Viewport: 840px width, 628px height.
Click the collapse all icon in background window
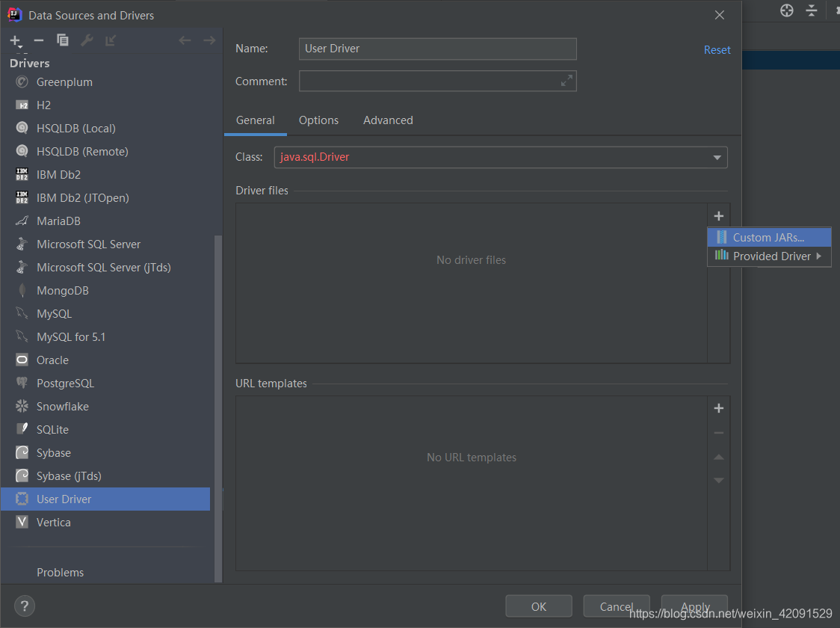812,10
